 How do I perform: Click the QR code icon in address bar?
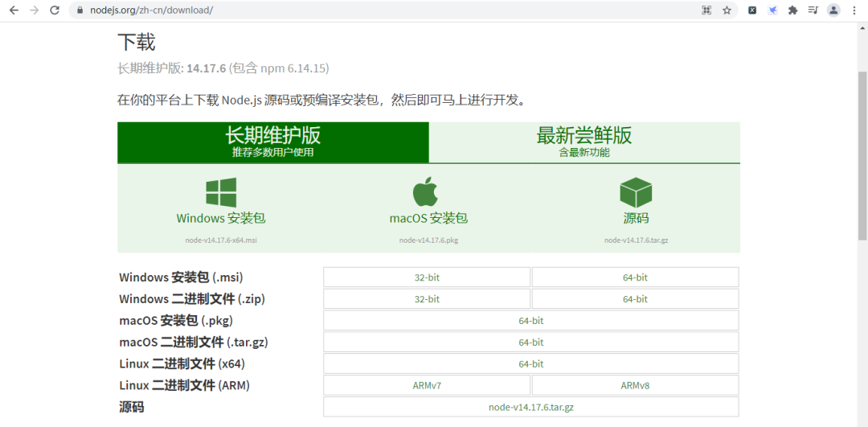pos(706,10)
